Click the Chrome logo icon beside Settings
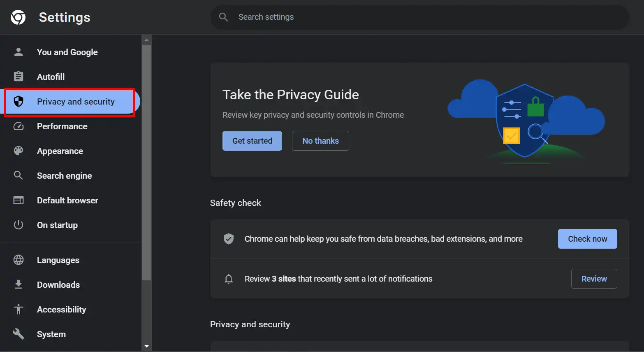Viewport: 644px width, 352px height. click(18, 17)
